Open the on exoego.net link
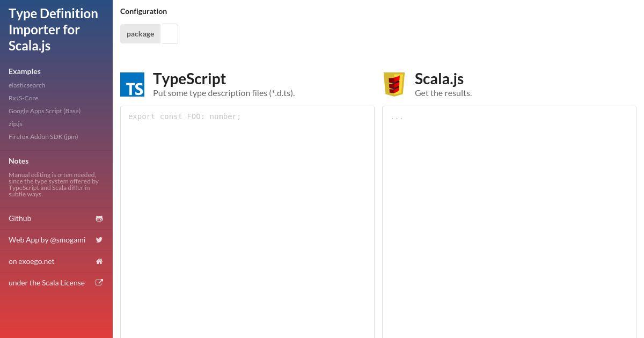The height and width of the screenshot is (338, 644). tap(56, 261)
